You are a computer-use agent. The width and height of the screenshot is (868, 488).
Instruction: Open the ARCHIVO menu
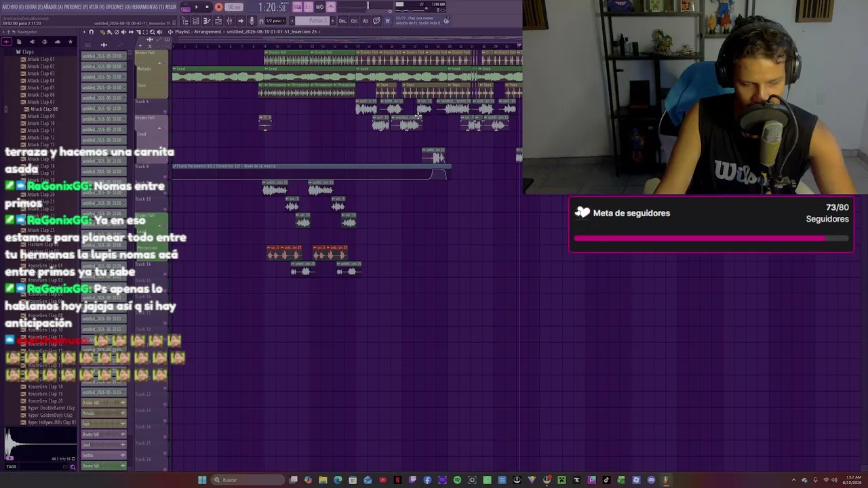coord(12,7)
